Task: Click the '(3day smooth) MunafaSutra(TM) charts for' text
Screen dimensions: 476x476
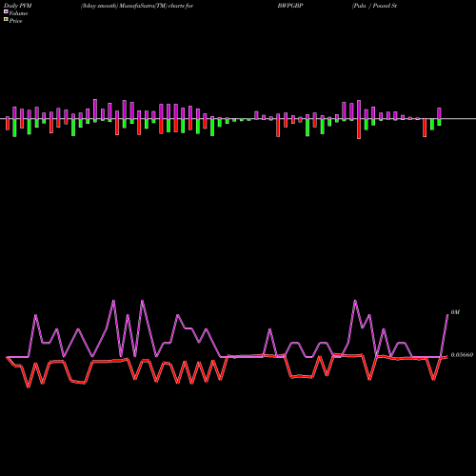Action: tap(137, 6)
